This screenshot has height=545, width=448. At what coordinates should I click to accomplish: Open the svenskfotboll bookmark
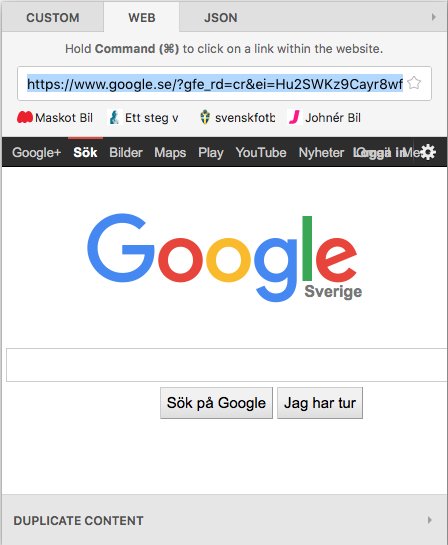(238, 118)
